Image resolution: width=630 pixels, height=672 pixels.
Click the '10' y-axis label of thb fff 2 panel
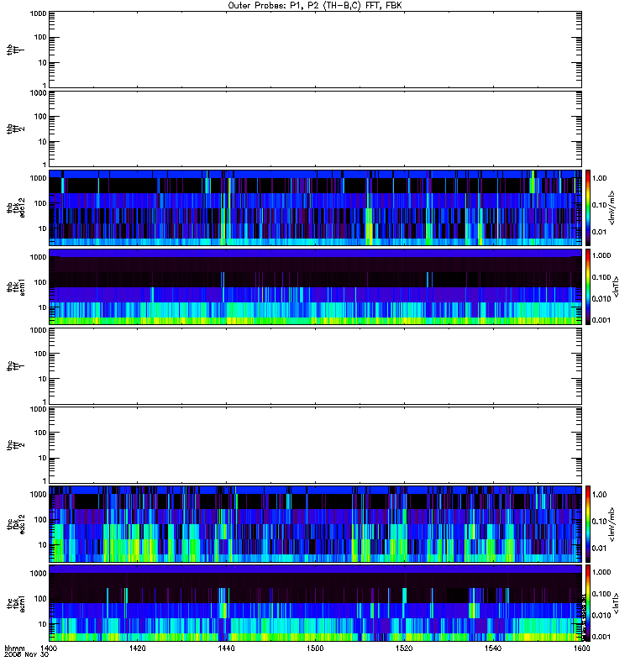pos(43,142)
